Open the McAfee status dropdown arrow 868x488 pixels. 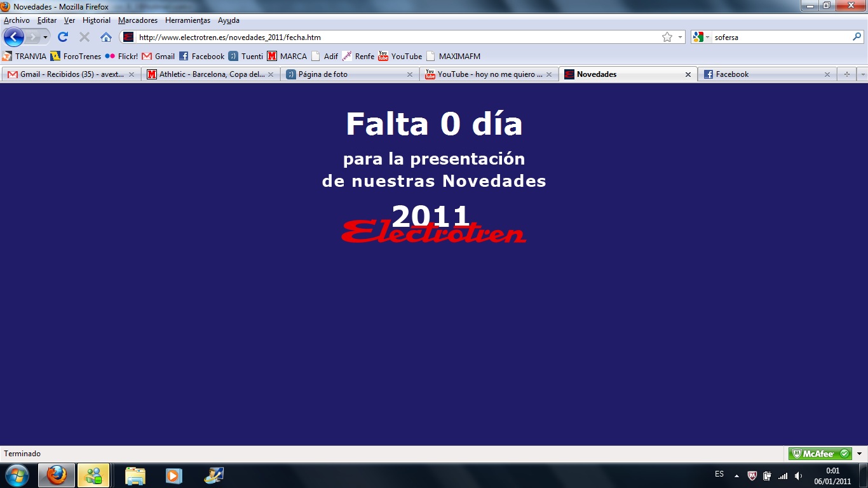pos(859,454)
